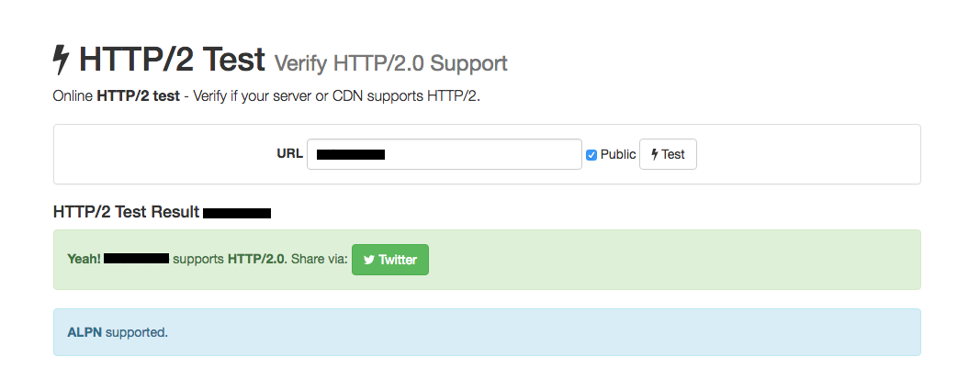980x390 pixels.
Task: Run the test with the Test button
Action: point(668,154)
